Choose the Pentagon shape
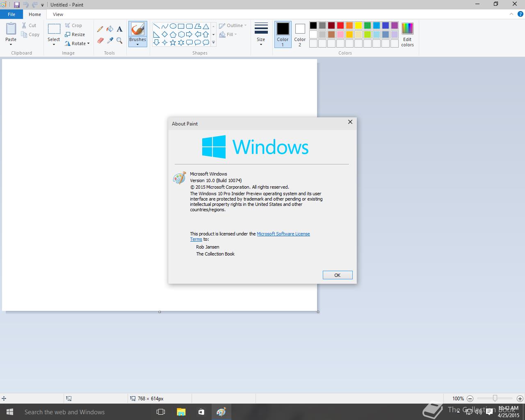Image resolution: width=525 pixels, height=420 pixels. click(173, 34)
